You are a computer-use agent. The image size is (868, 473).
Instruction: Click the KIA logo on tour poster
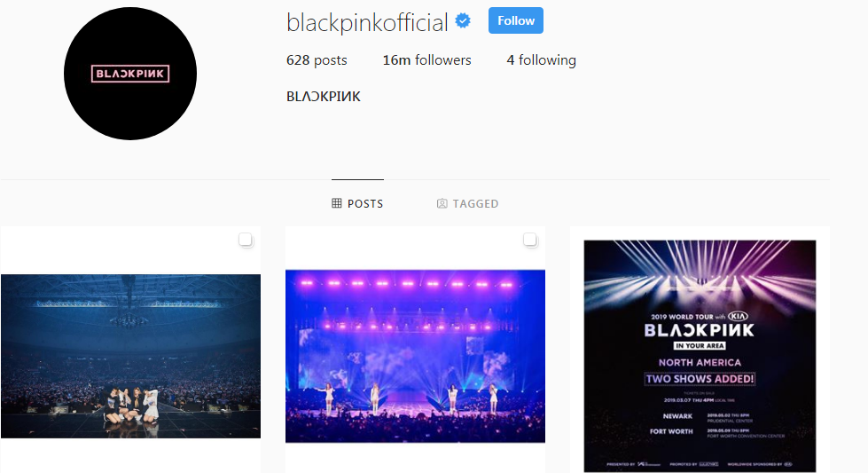[738, 316]
